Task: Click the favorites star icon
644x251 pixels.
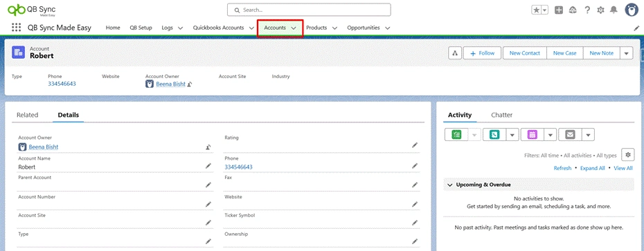Action: click(537, 10)
